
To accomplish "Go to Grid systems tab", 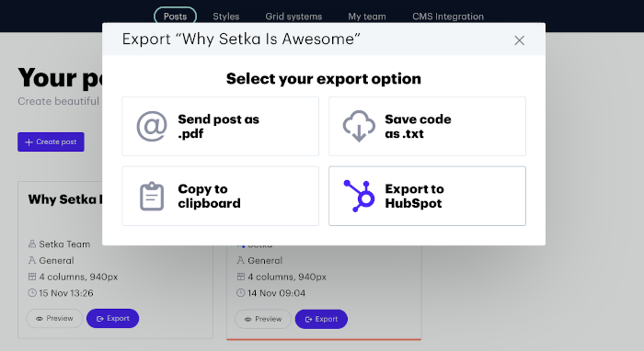I will (x=293, y=17).
